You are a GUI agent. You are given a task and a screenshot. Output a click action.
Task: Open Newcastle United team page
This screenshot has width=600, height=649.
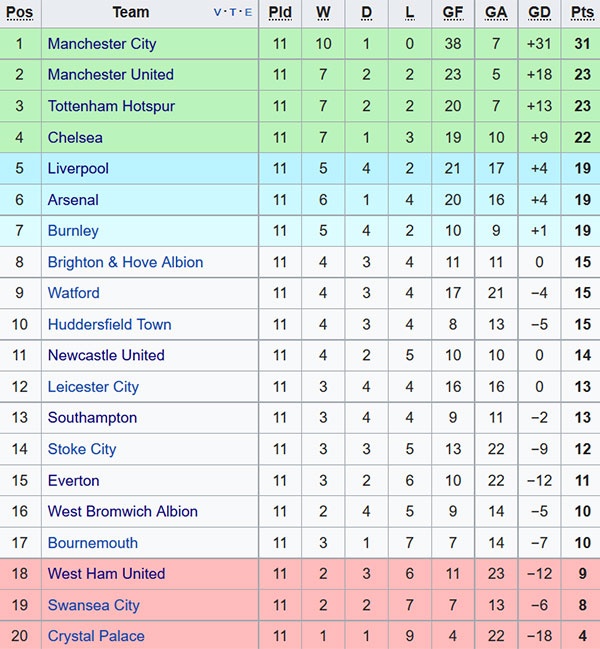[106, 355]
